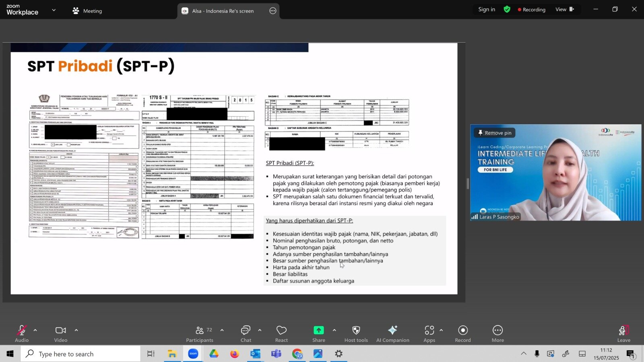644x362 pixels.
Task: Open Zoom Workplace dropdown menu
Action: tap(54, 10)
